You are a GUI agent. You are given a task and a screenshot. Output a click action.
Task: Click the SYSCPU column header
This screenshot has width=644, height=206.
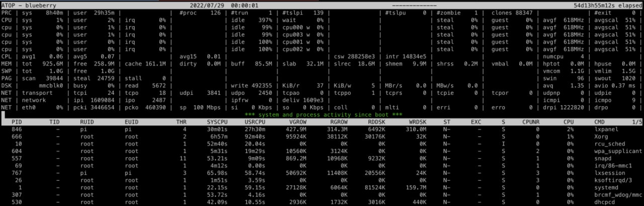coord(217,122)
